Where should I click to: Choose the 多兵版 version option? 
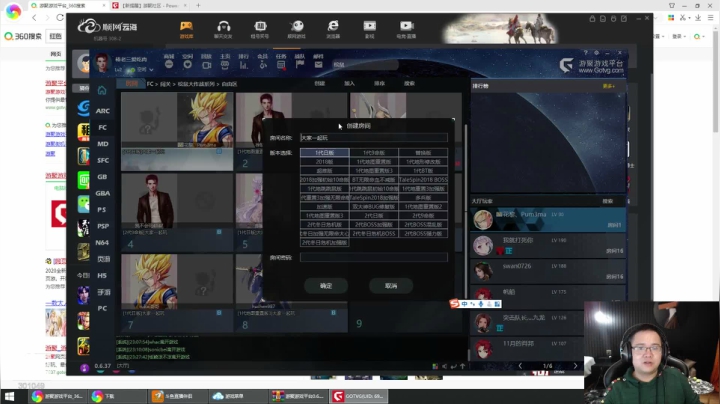[423, 197]
